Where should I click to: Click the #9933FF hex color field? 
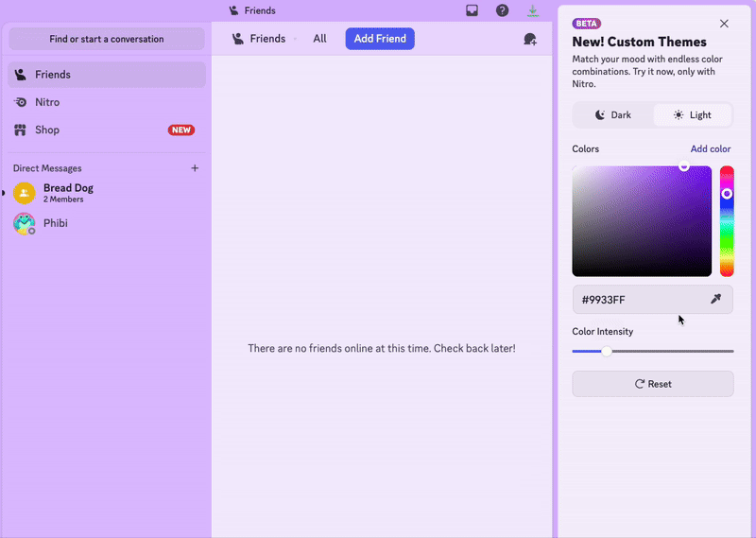tap(653, 299)
